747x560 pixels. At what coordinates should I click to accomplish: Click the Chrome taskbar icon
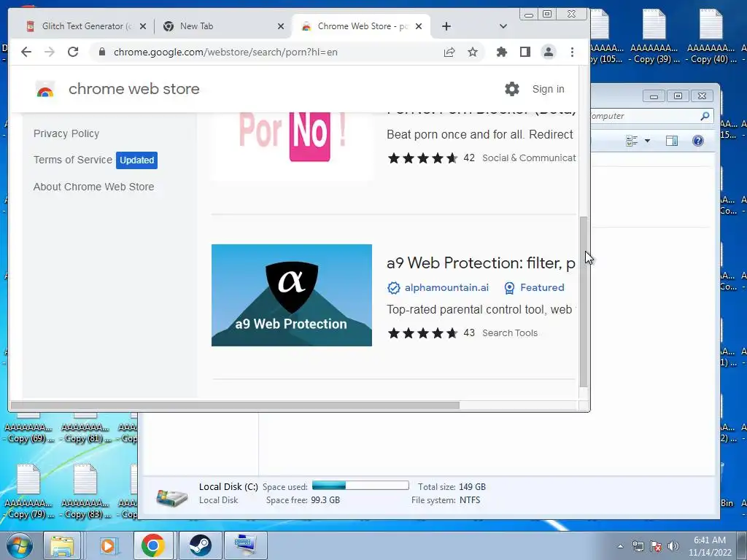click(153, 545)
